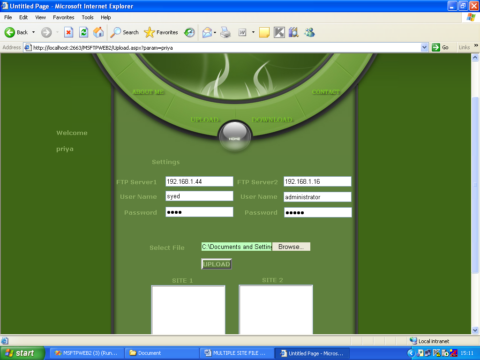Click Server2 User Name field with administrator
Screen dimensions: 480x360
317,197
